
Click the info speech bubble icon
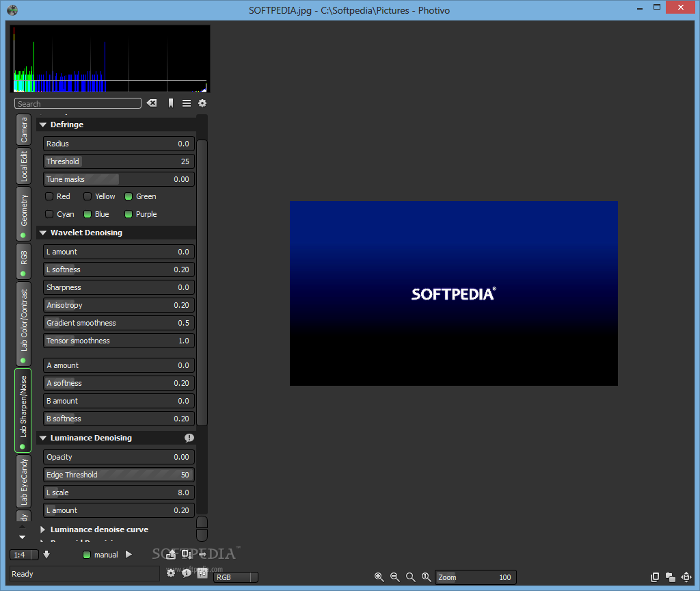click(187, 573)
